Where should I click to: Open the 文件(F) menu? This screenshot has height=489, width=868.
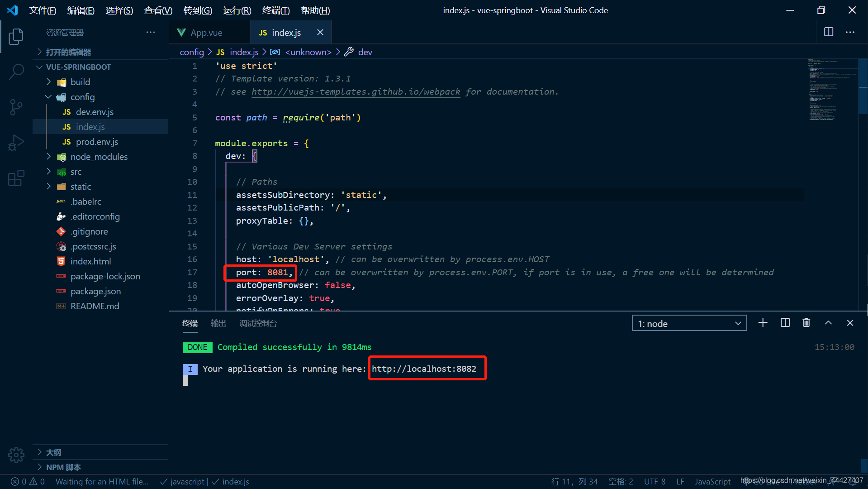(43, 10)
